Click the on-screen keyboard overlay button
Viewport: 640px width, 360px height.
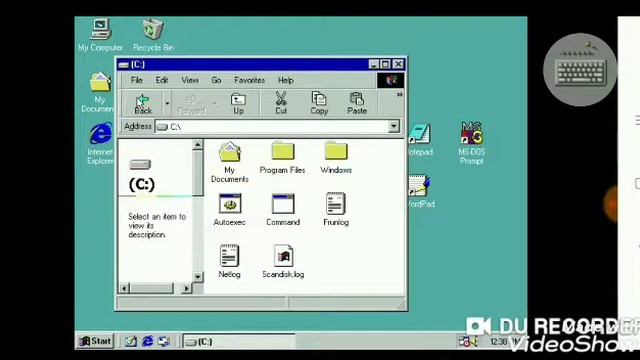pos(580,70)
